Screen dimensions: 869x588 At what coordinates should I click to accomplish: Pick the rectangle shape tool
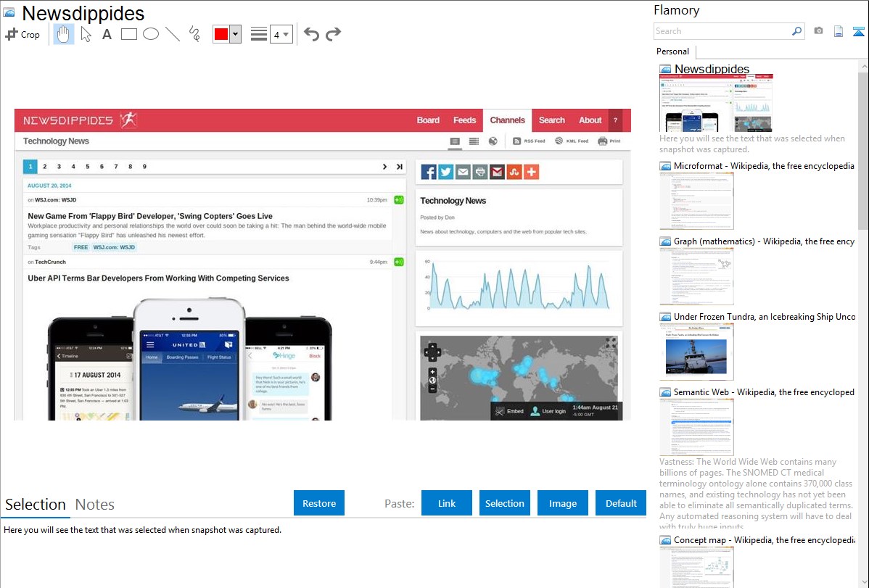(128, 34)
